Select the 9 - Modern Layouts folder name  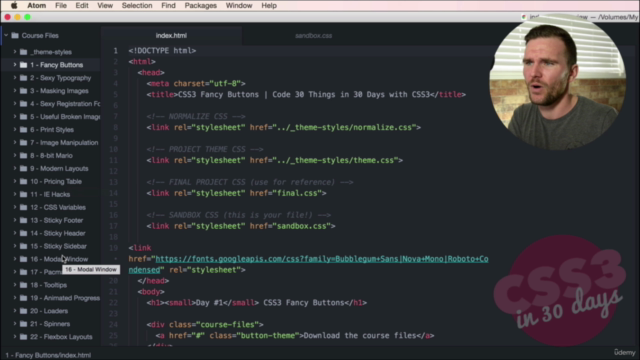(59, 169)
